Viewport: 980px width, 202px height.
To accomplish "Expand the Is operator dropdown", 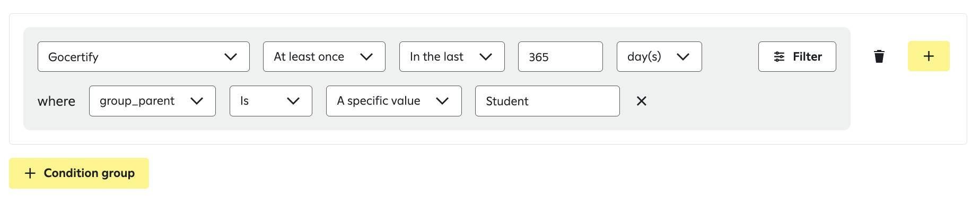I will 270,101.
